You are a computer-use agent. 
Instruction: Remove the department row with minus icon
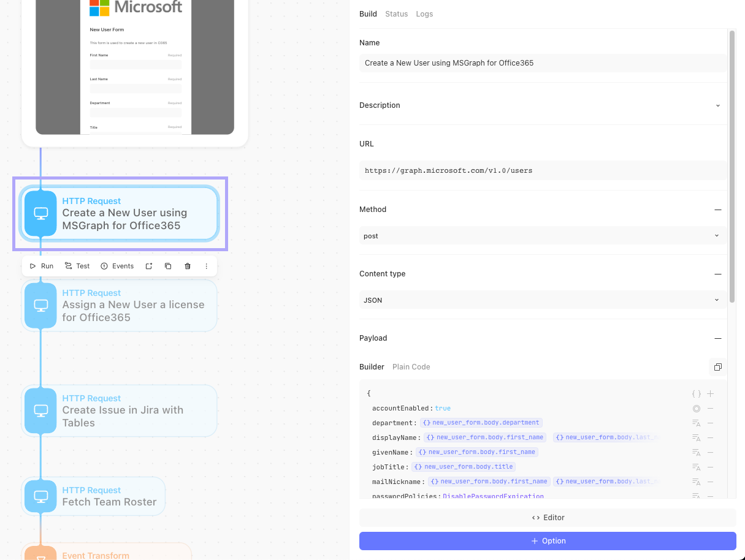[710, 423]
